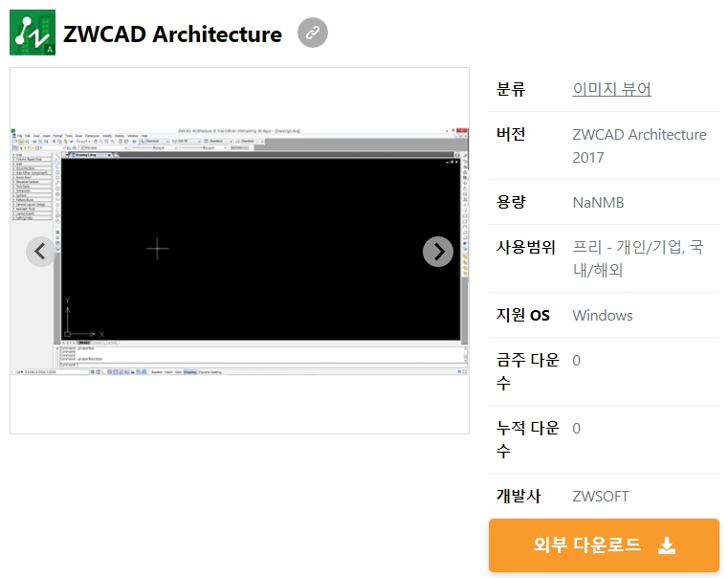Select the NaNMB size value
The width and height of the screenshot is (728, 578).
coord(598,203)
